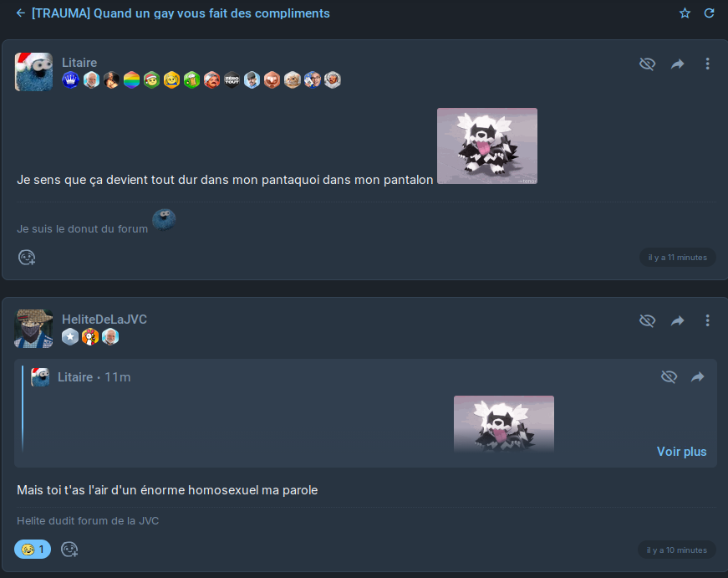Hide Litaire's post with the crossed-eye icon
728x578 pixels.
pyautogui.click(x=647, y=64)
